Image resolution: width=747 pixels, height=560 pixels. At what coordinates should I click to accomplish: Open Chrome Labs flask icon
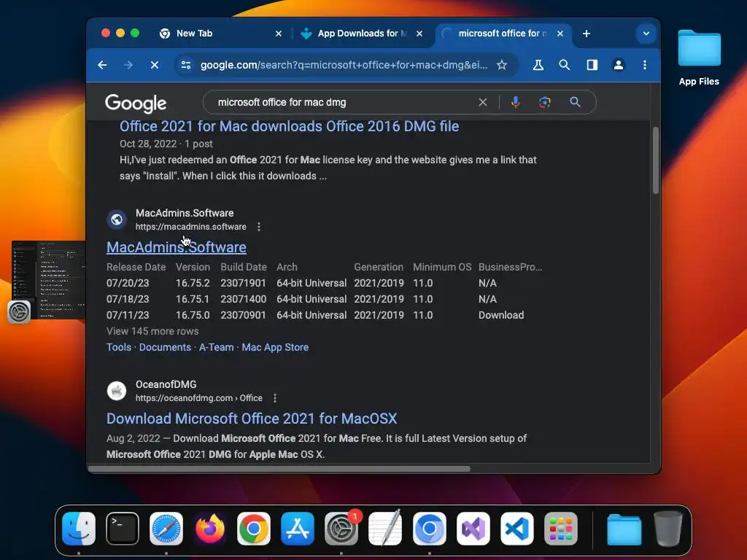(538, 65)
